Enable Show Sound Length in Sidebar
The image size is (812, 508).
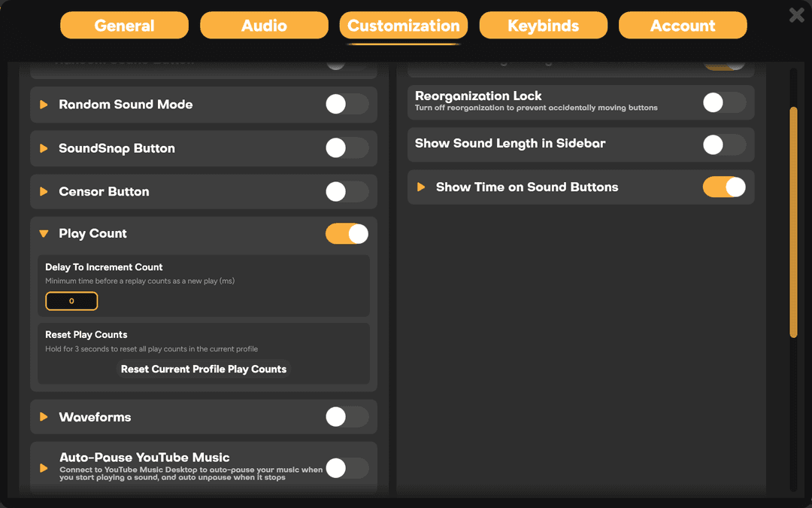coord(724,143)
